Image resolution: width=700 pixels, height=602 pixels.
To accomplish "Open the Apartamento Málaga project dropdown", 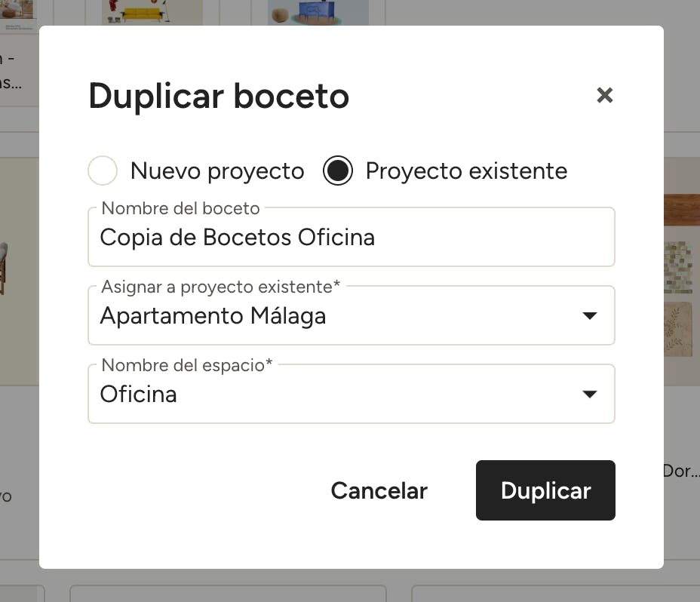I will pyautogui.click(x=352, y=316).
